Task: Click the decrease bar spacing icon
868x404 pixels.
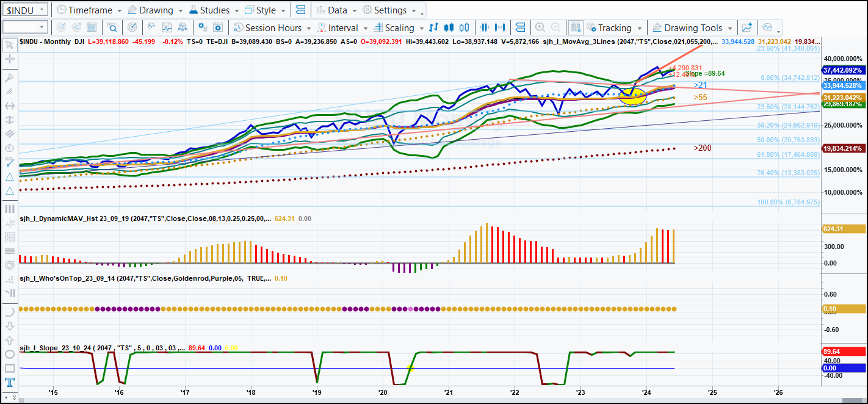Action: (485, 27)
